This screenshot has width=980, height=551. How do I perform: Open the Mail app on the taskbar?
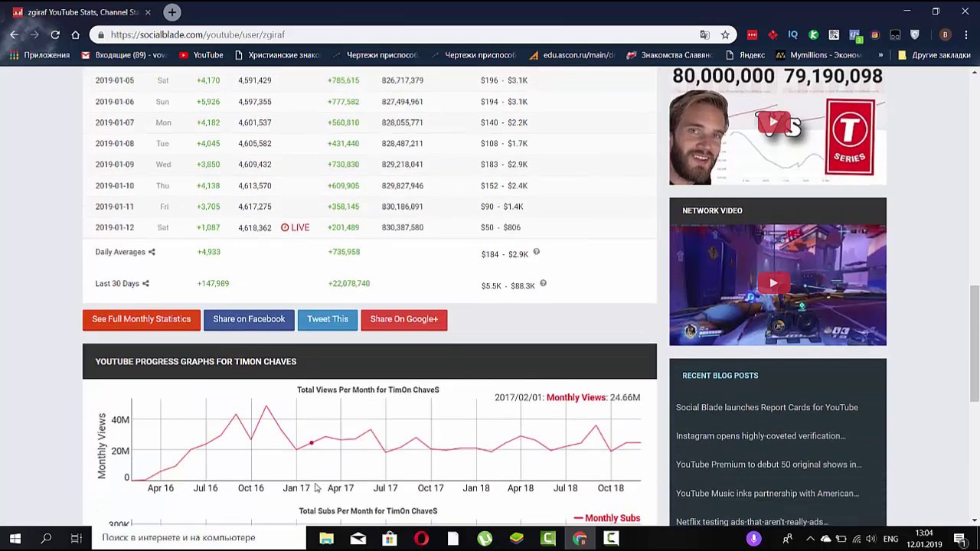[x=358, y=538]
